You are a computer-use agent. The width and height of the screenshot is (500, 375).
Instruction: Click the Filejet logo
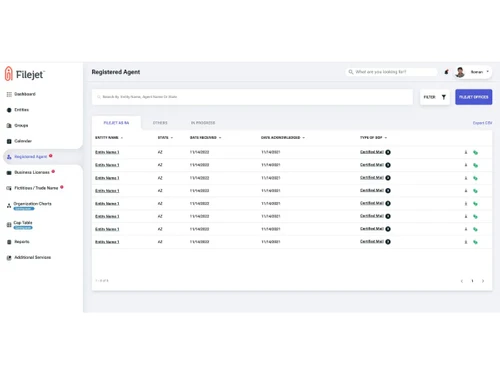[24, 74]
